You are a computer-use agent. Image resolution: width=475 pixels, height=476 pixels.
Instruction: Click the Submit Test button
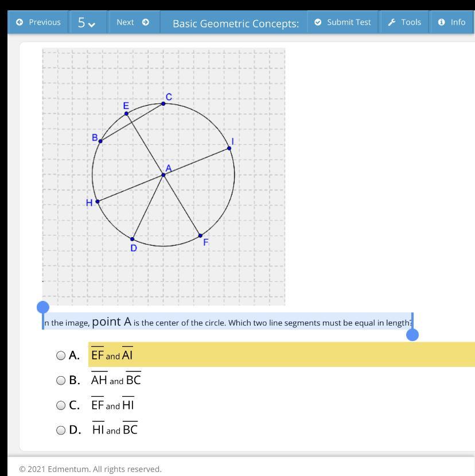pyautogui.click(x=342, y=22)
